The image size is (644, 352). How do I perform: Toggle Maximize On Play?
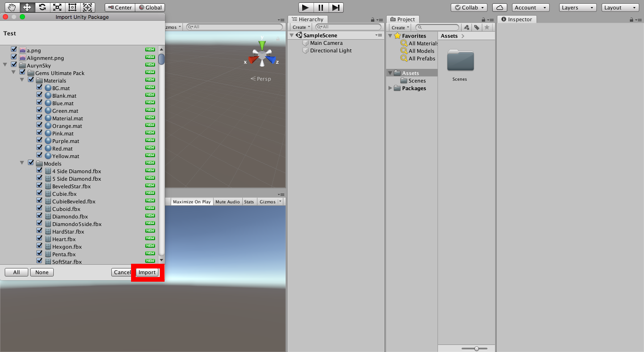click(x=192, y=201)
